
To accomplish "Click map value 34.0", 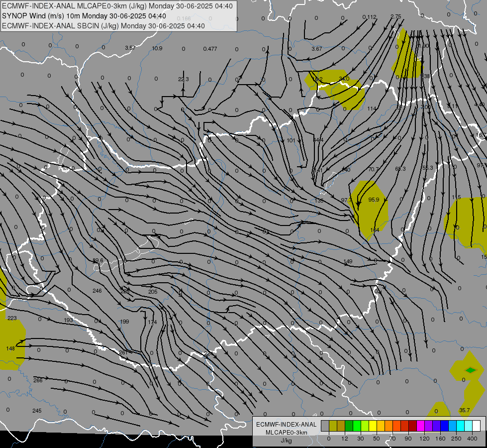I will coord(344,79).
